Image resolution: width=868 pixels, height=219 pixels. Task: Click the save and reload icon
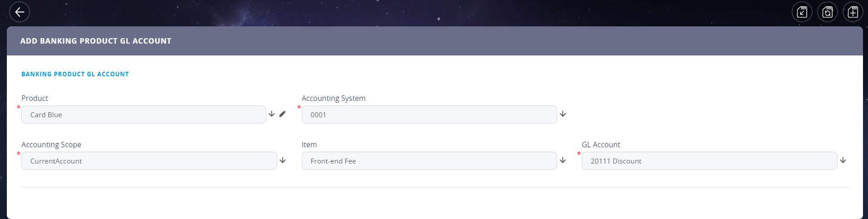828,12
